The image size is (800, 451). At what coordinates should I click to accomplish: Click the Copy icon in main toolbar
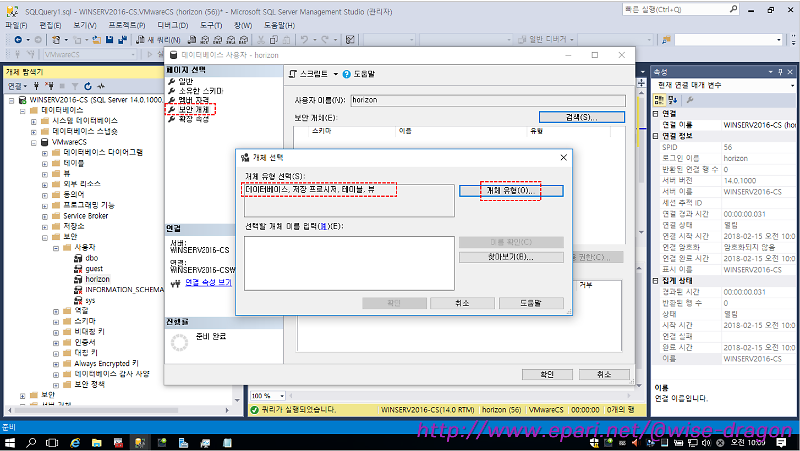[x=273, y=40]
